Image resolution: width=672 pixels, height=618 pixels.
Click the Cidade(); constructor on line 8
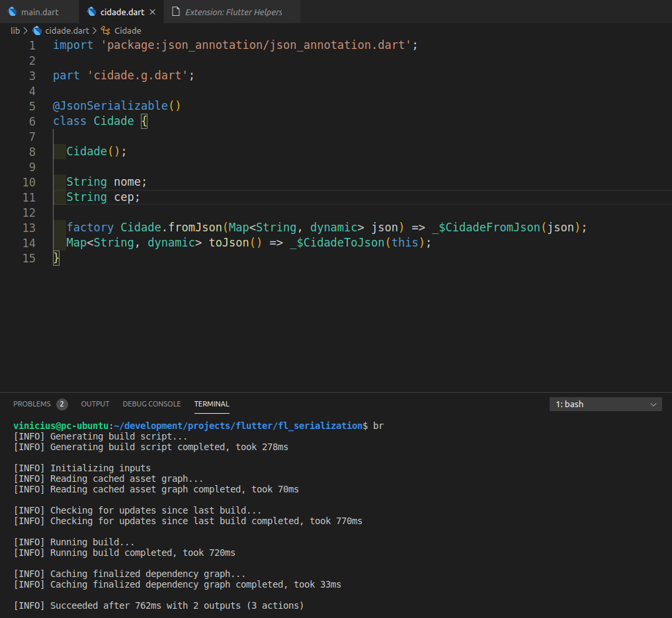click(x=97, y=151)
